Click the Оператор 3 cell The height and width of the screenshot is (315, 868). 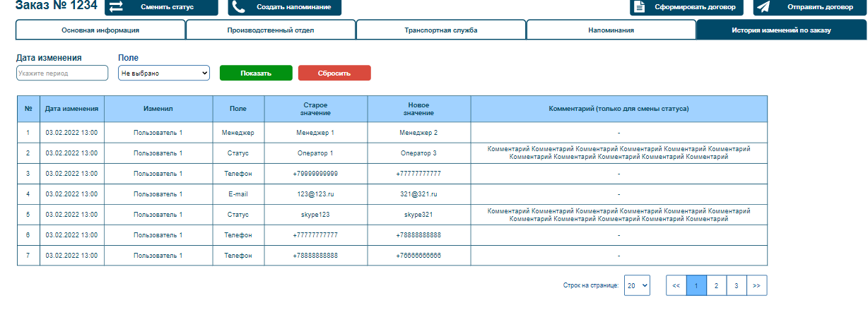[x=419, y=153]
